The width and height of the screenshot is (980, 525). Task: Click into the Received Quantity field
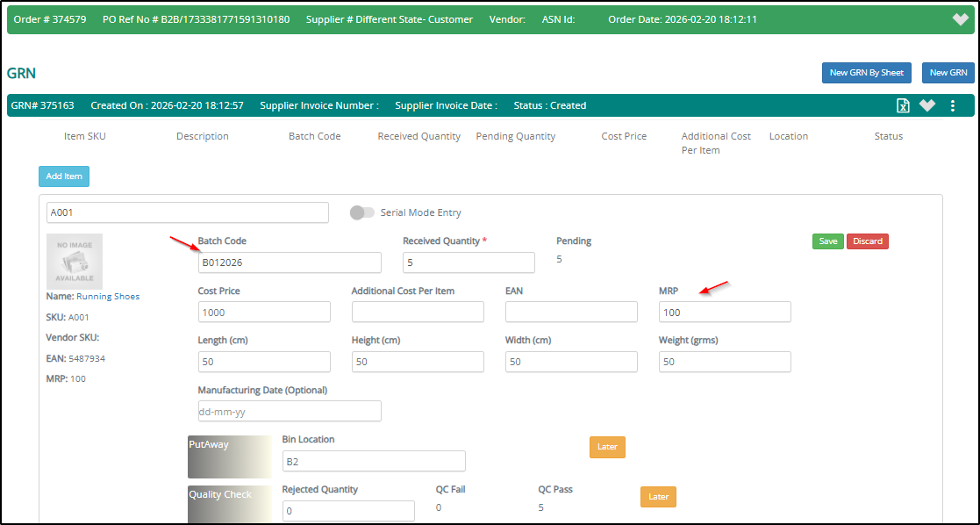(x=469, y=262)
